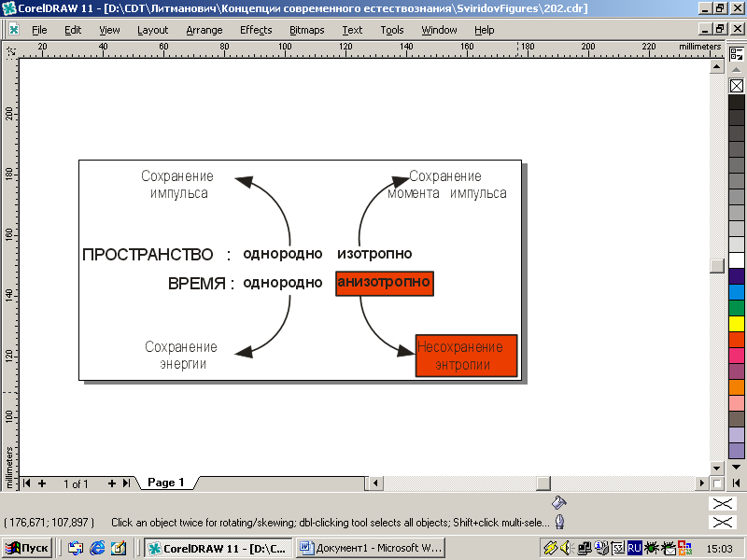Open the Bitmaps menu
The height and width of the screenshot is (560, 747).
coord(307,30)
